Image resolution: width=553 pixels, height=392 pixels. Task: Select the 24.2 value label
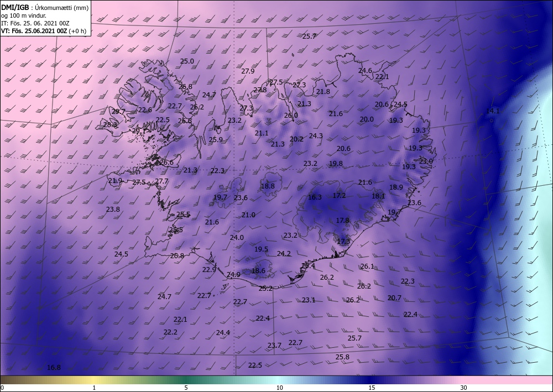[284, 253]
